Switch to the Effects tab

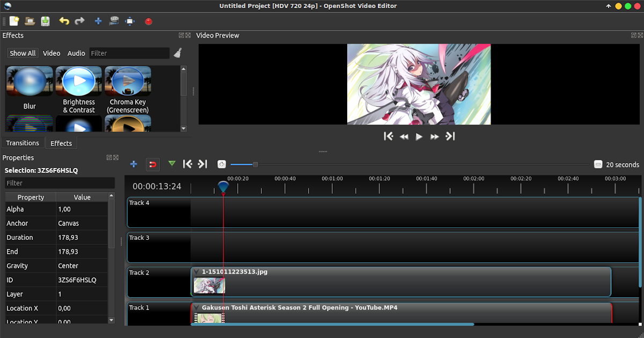(61, 143)
